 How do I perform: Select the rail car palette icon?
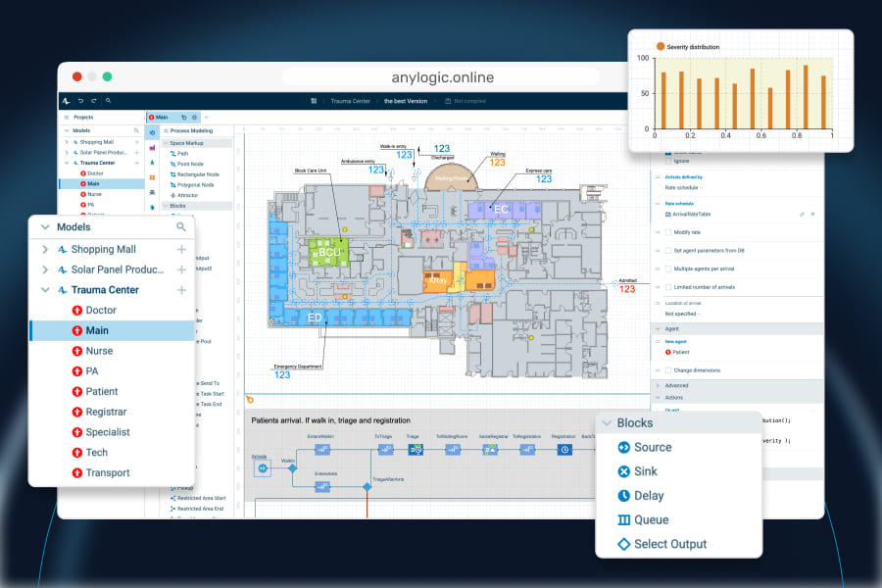152,192
